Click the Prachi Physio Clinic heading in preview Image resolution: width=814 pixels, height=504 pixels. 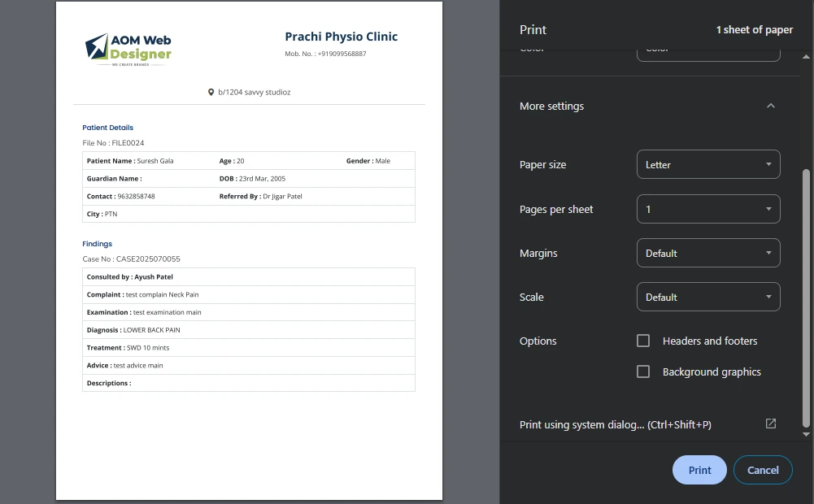tap(341, 37)
